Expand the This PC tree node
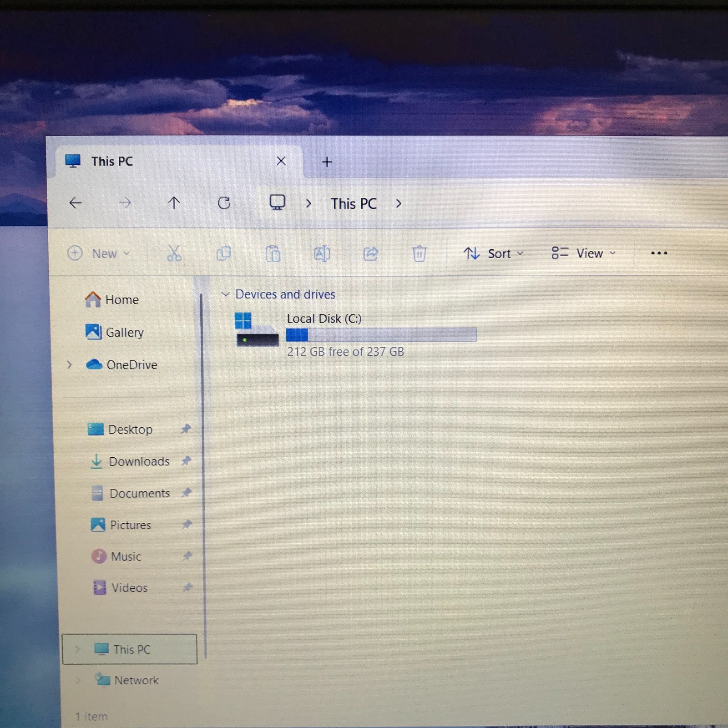Viewport: 728px width, 728px height. (x=77, y=649)
